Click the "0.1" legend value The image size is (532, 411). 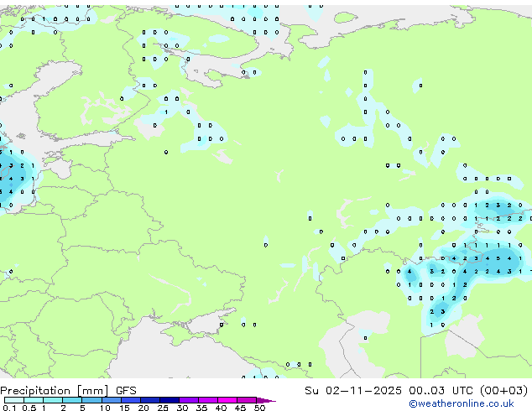[x=9, y=408]
